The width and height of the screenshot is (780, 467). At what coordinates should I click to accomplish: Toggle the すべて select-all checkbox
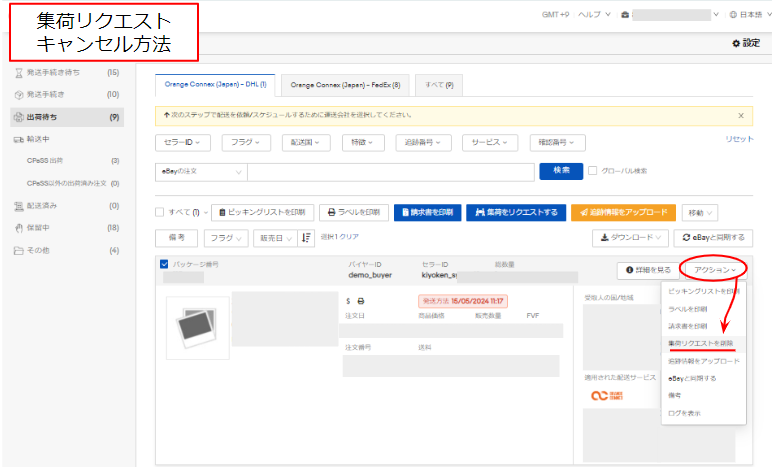click(x=161, y=212)
